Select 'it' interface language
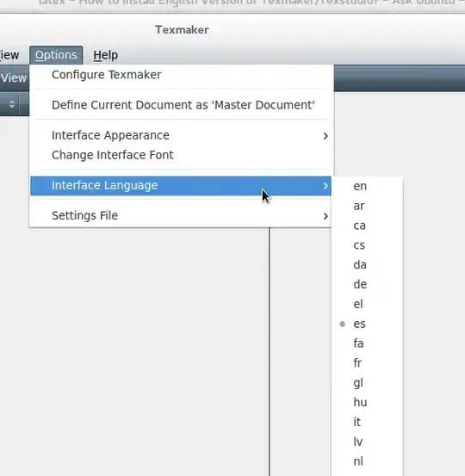The image size is (465, 476). [367, 422]
